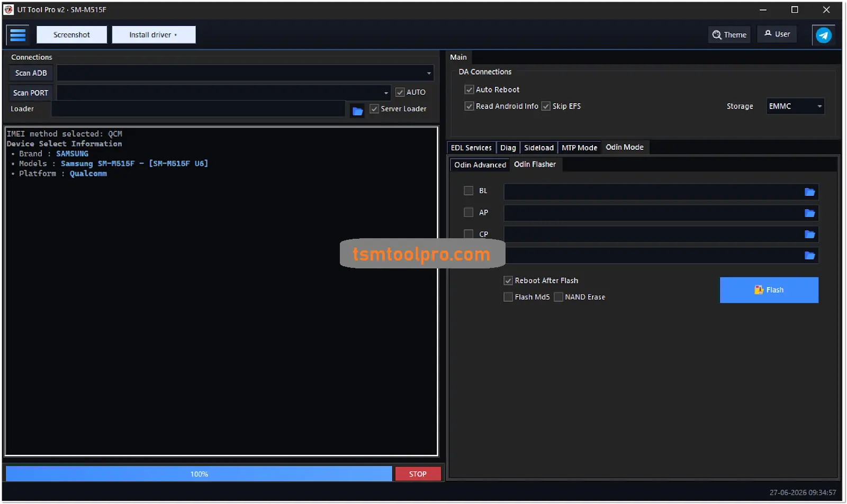Click the Screenshot button
This screenshot has height=504, width=847.
(x=71, y=35)
